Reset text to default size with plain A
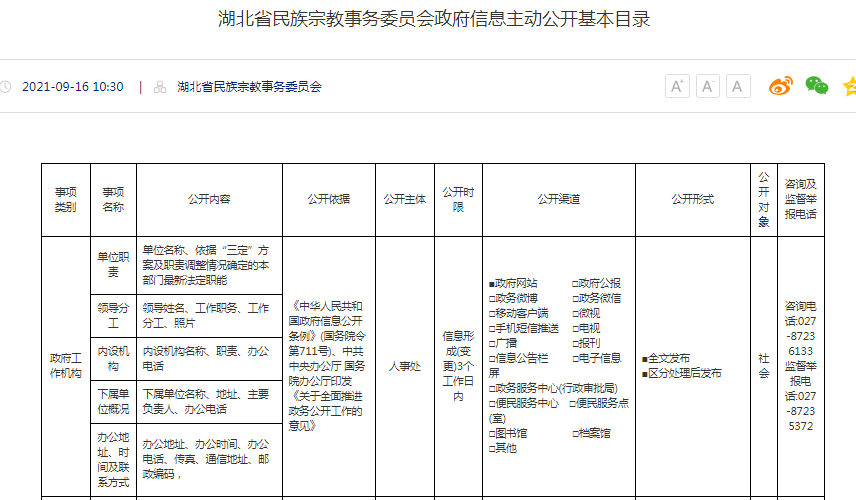Screen dimensions: 856x500 tap(738, 86)
